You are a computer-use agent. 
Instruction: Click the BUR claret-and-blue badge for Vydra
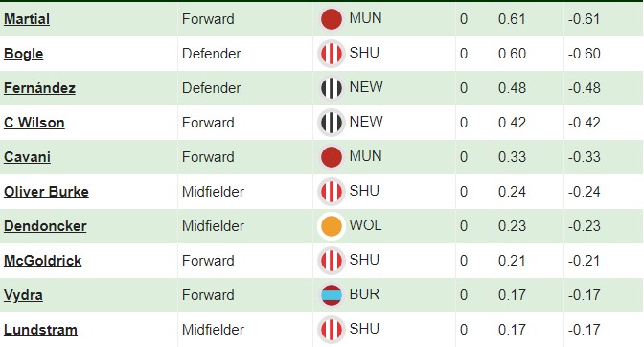pyautogui.click(x=331, y=295)
